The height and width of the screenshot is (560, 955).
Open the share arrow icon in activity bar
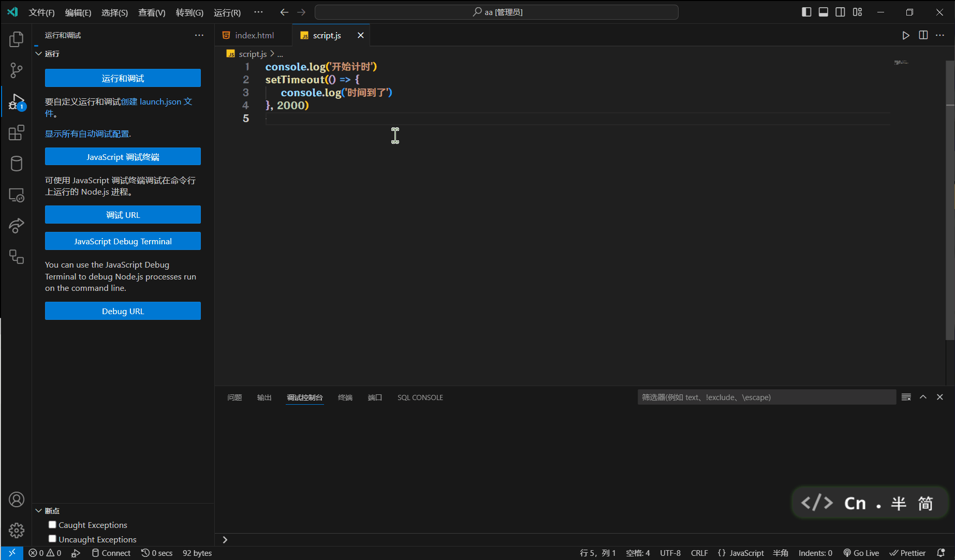point(16,226)
